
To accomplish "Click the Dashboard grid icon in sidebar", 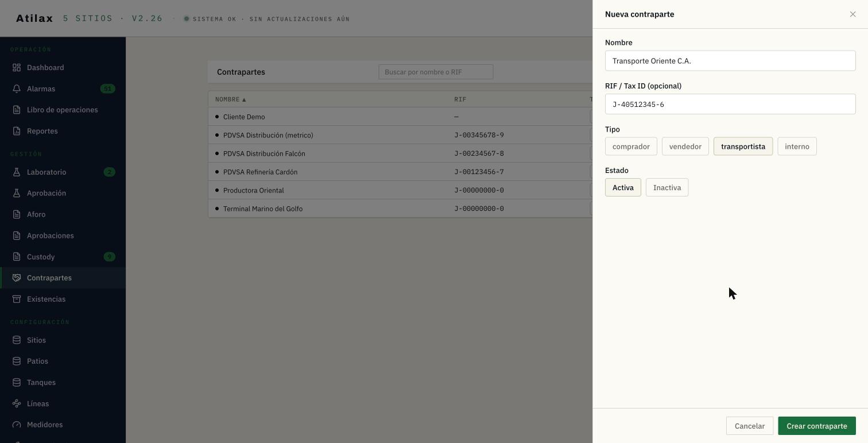I will (17, 68).
